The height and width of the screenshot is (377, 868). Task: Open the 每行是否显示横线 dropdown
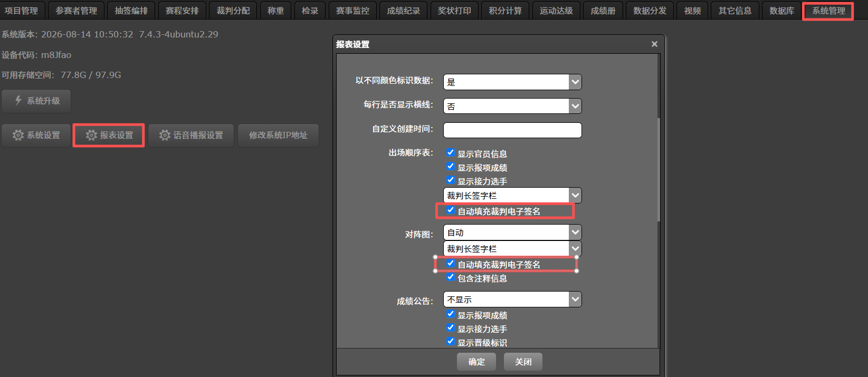click(512, 106)
